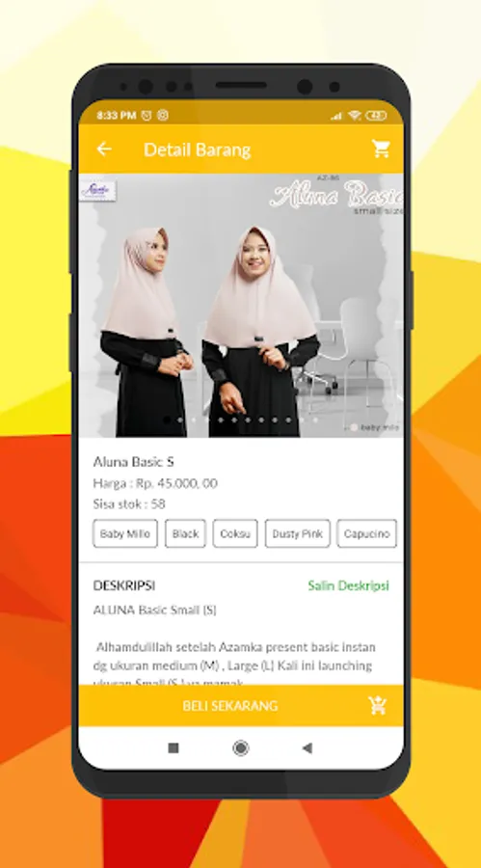This screenshot has width=481, height=868.
Task: Choose the Dusty Pink variant
Action: (x=298, y=533)
